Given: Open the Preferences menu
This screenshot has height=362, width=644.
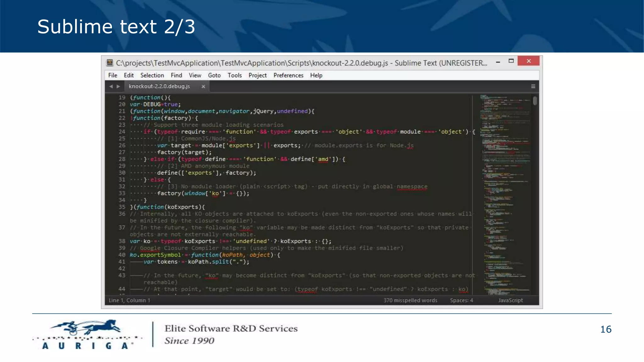Looking at the screenshot, I should tap(288, 75).
